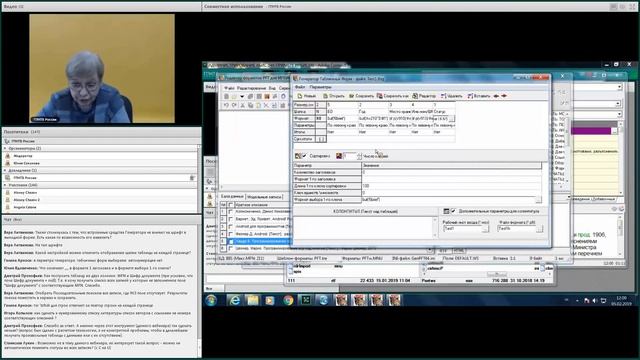This screenshot has height=360, width=640.
Task: Click the black left arrow toolbar icon
Action: (x=496, y=96)
